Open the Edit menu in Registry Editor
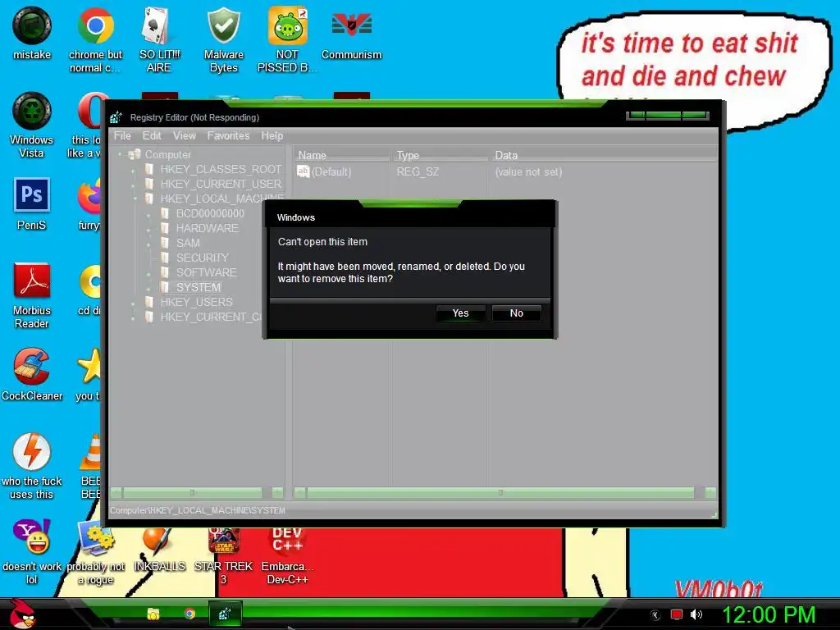Viewport: 840px width, 630px height. click(152, 136)
